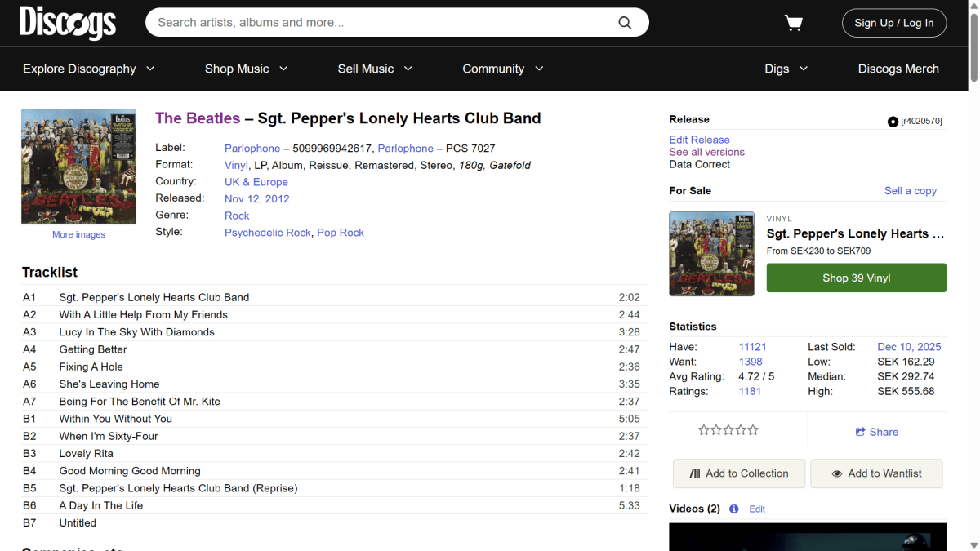Viewport: 980px width, 551px height.
Task: Expand the Community menu
Action: [503, 69]
